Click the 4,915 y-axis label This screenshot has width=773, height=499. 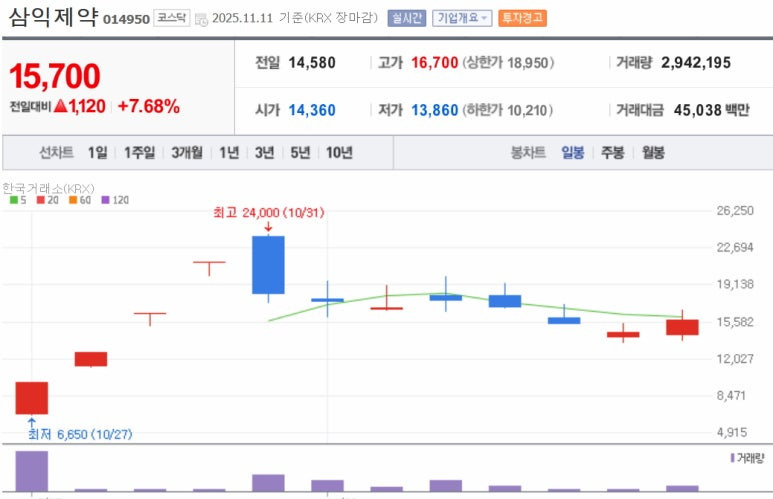click(x=732, y=432)
